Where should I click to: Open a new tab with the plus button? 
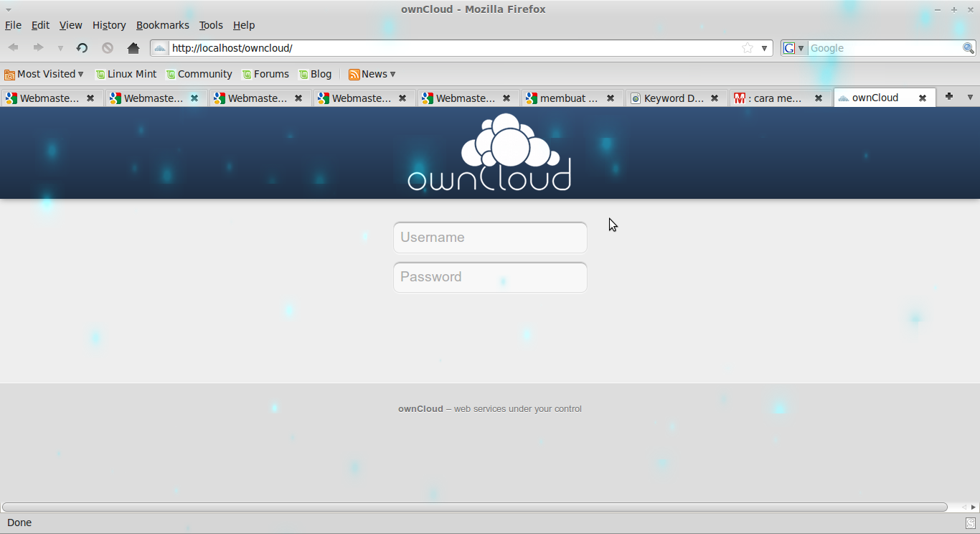tap(949, 96)
